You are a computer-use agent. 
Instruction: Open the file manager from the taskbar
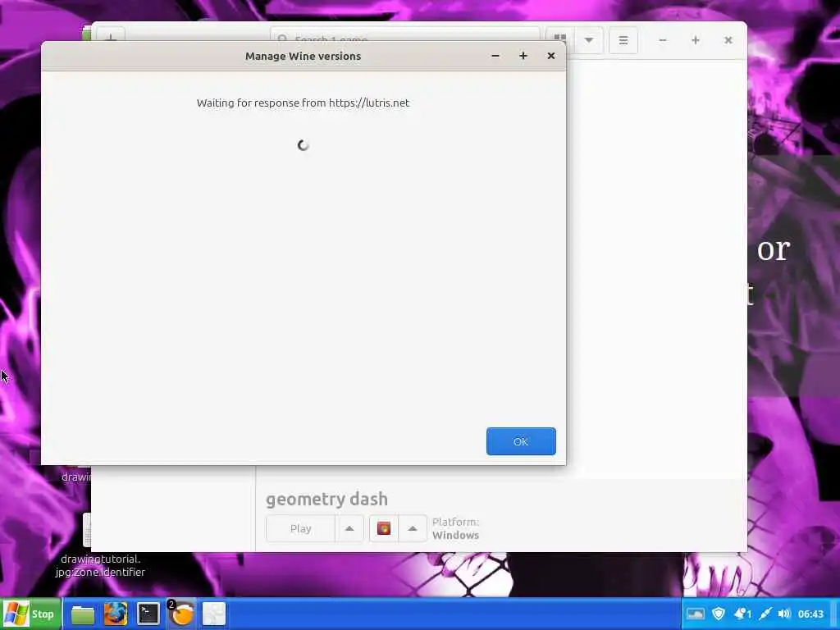pos(83,614)
